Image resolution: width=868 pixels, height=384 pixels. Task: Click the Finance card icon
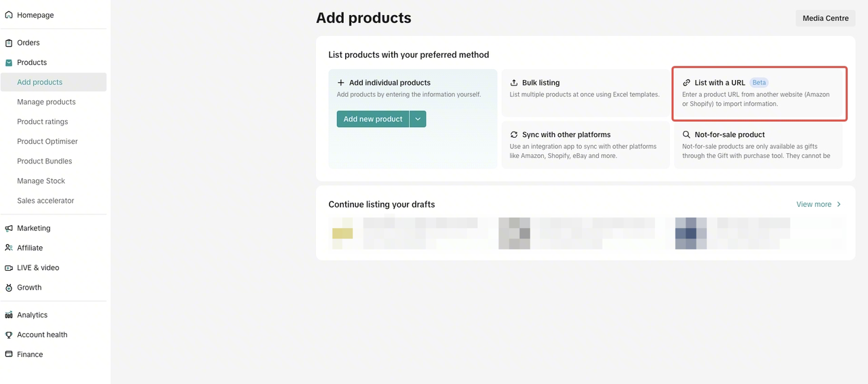pos(9,354)
